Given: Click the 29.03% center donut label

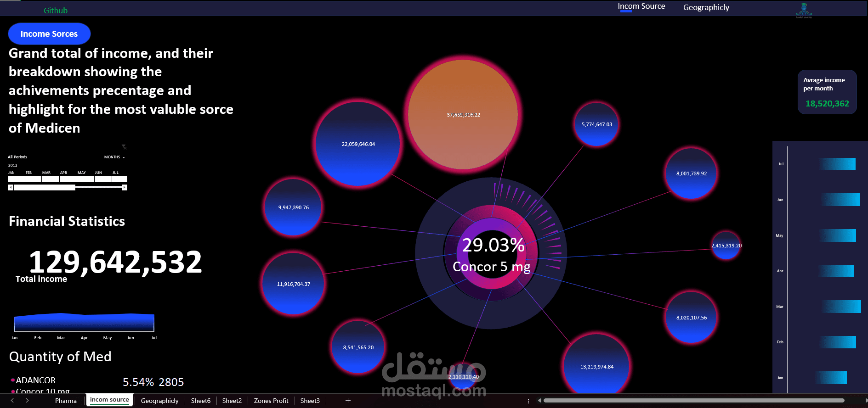Looking at the screenshot, I should coord(493,245).
